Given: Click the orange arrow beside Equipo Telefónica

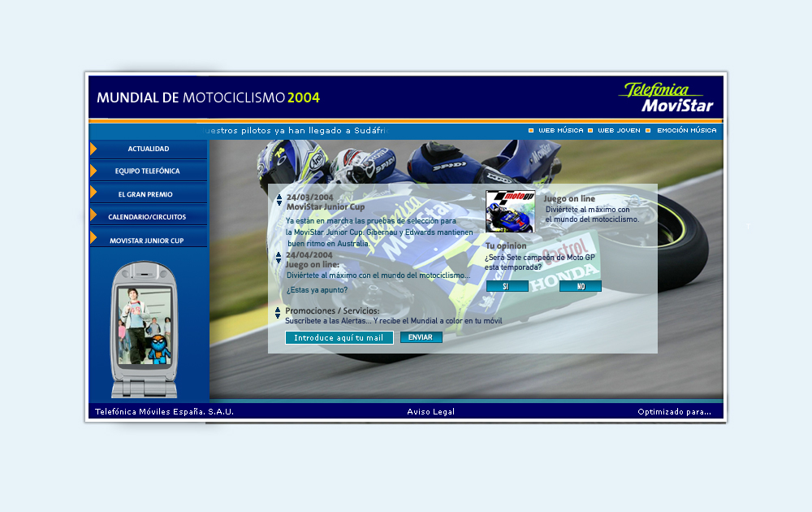Looking at the screenshot, I should pos(93,171).
